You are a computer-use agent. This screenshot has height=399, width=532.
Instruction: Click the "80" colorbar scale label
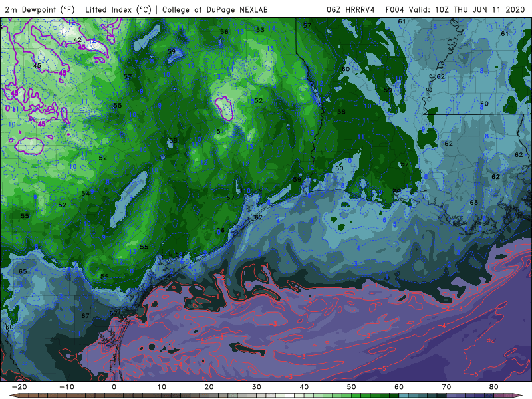pyautogui.click(x=494, y=387)
